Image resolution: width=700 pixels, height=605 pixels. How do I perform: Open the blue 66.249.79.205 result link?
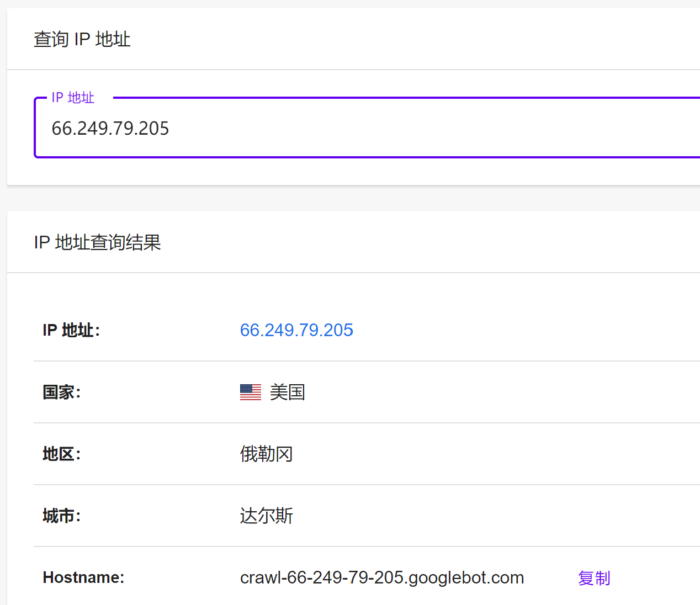coord(296,330)
